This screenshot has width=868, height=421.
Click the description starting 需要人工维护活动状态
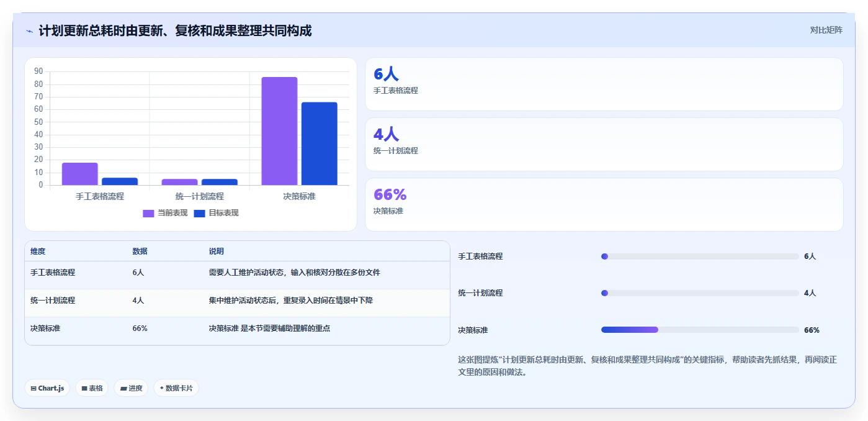[295, 273]
